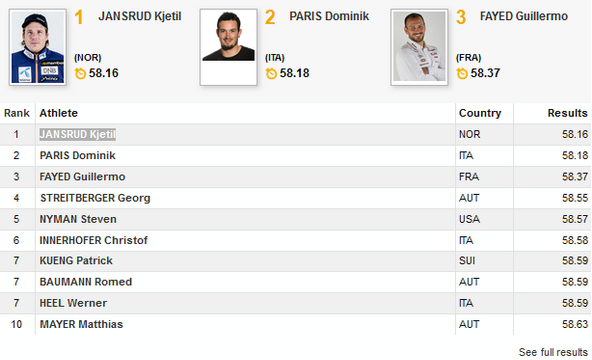Click the Rank column header
The width and height of the screenshot is (592, 360).
17,113
